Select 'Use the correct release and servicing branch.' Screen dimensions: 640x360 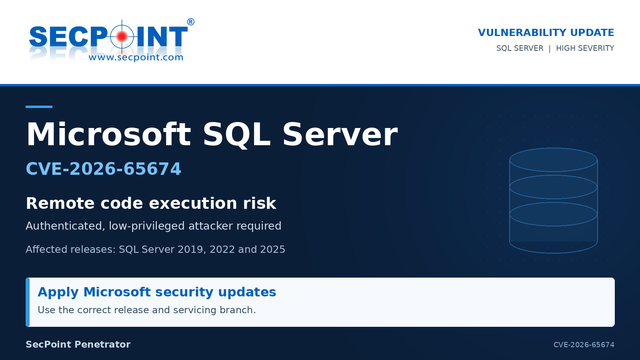[x=147, y=310]
